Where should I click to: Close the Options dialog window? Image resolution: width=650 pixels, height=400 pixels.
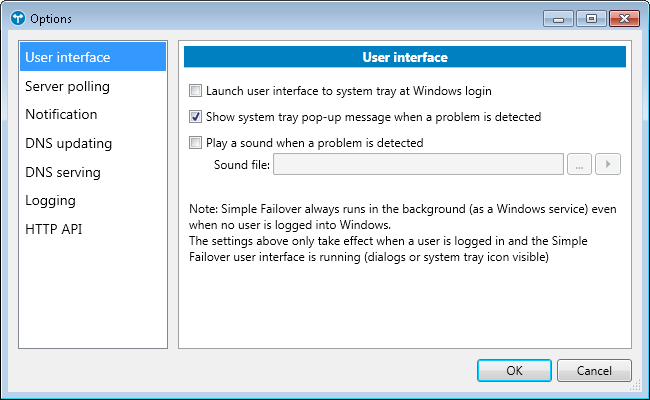[623, 18]
